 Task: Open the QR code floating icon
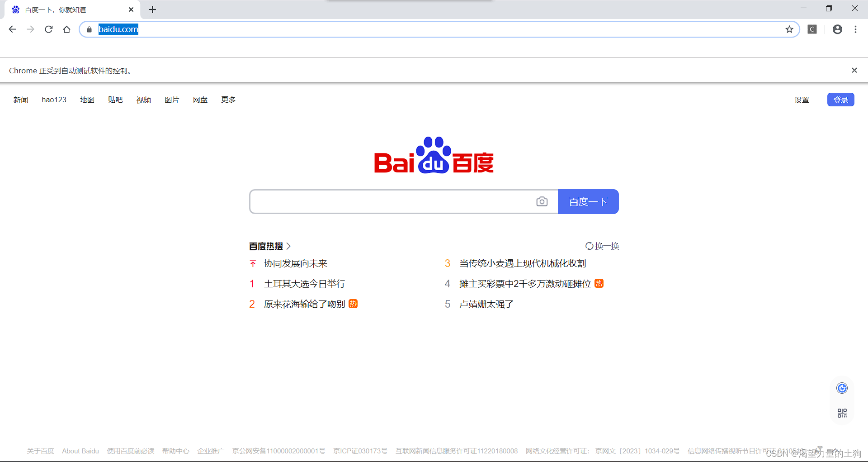[x=842, y=413]
